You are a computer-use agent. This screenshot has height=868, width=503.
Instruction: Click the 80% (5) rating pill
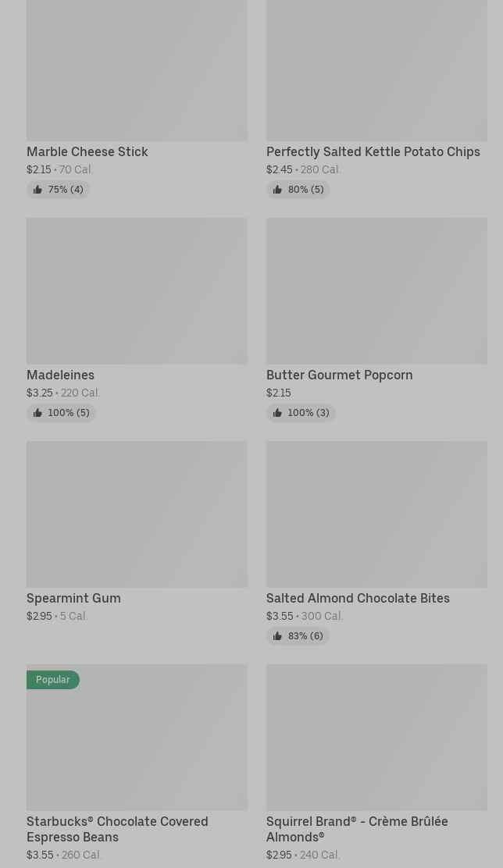pos(298,190)
